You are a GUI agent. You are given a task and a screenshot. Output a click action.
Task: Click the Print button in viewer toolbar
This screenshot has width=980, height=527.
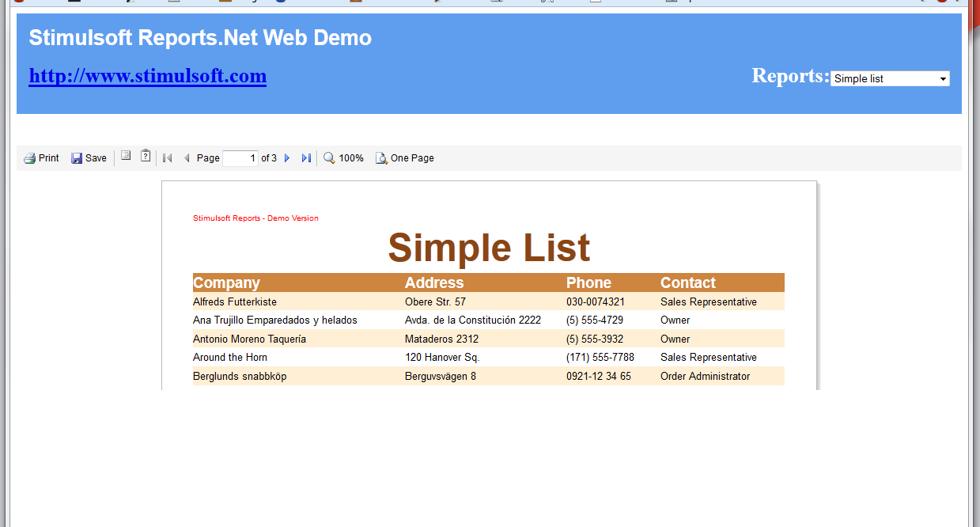tap(41, 158)
